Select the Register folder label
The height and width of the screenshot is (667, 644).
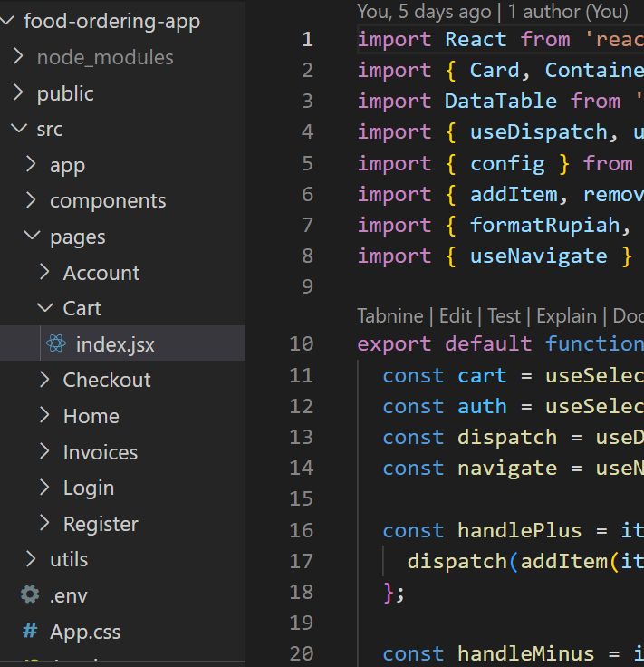[x=101, y=524]
